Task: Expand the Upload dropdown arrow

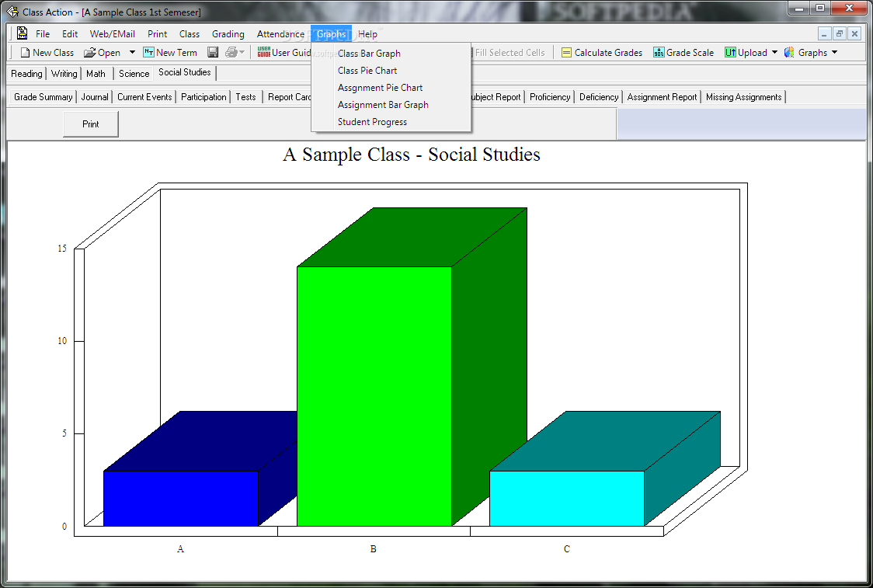Action: coord(774,52)
